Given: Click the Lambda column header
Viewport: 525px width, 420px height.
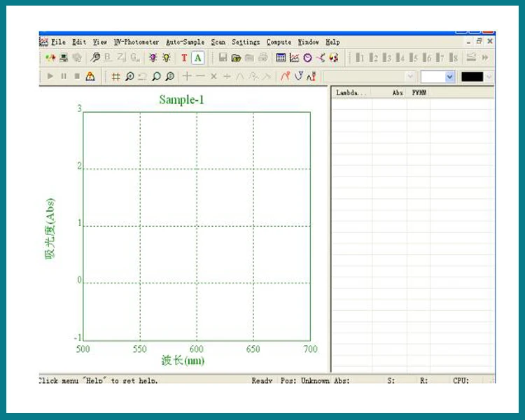Looking at the screenshot, I should (x=351, y=93).
